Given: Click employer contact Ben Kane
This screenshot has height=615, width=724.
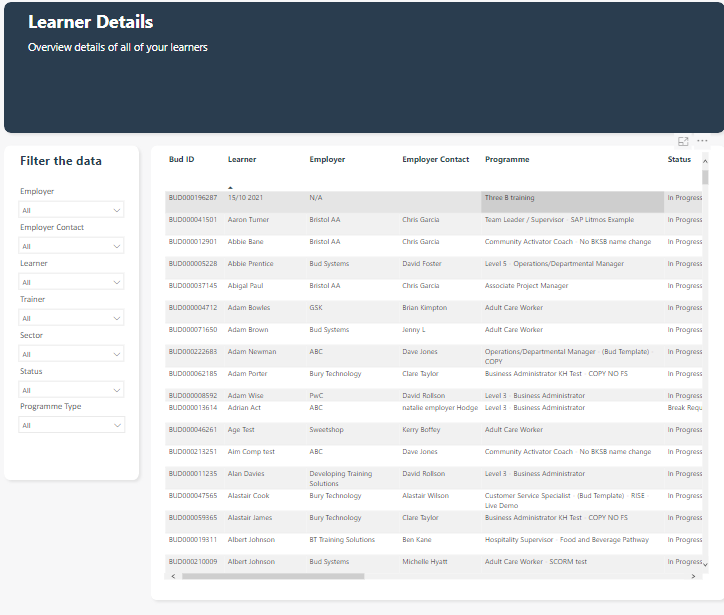Looking at the screenshot, I should click(x=416, y=540).
